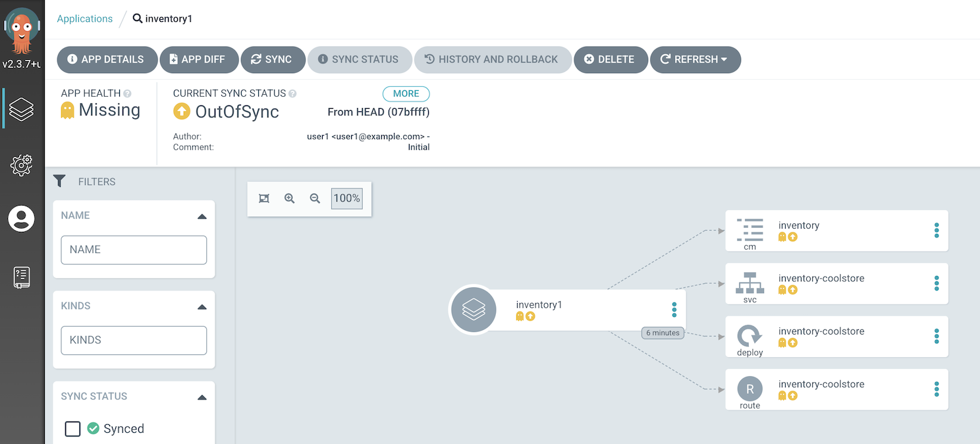This screenshot has height=444, width=980.
Task: Open the REFRESH dropdown button
Action: (695, 59)
